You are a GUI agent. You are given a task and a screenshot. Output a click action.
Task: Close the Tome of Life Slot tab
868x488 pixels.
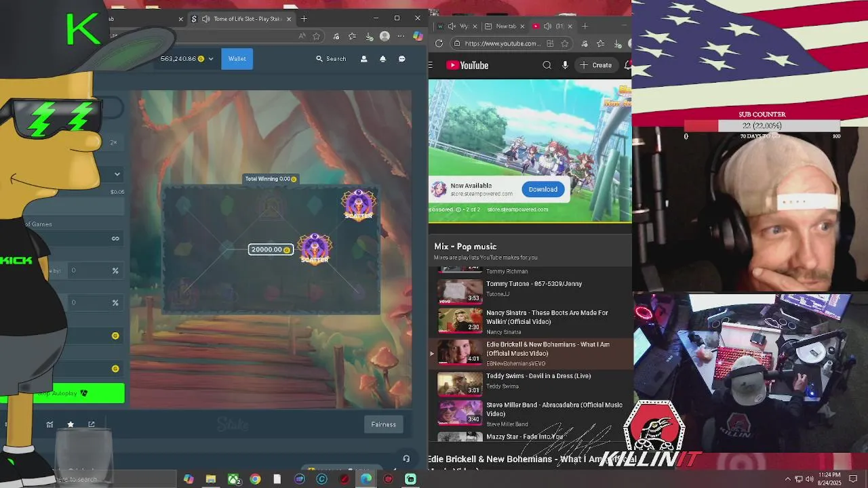pos(289,19)
